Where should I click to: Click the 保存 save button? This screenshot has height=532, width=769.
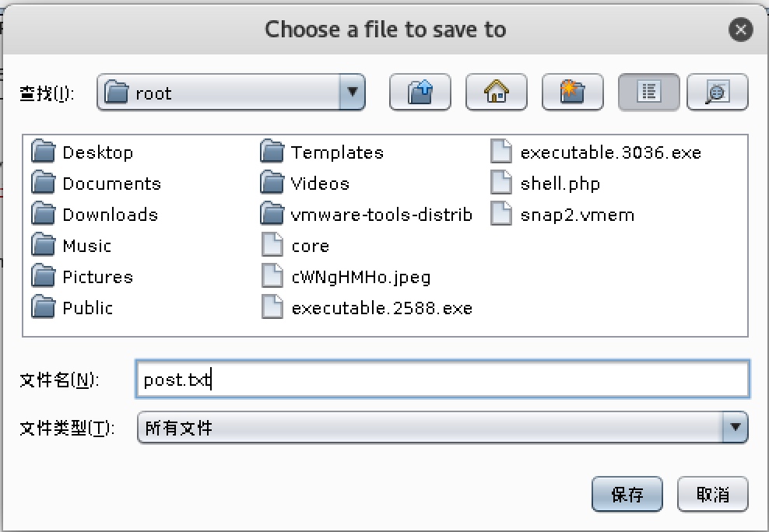pyautogui.click(x=627, y=494)
